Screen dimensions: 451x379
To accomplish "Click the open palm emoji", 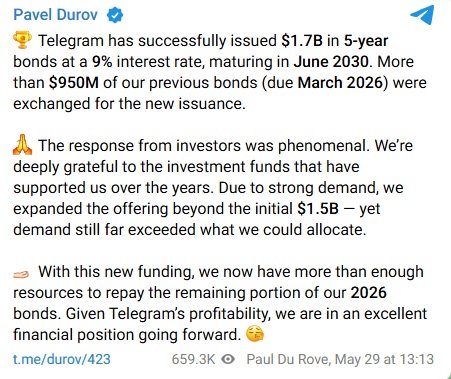I will tap(21, 274).
